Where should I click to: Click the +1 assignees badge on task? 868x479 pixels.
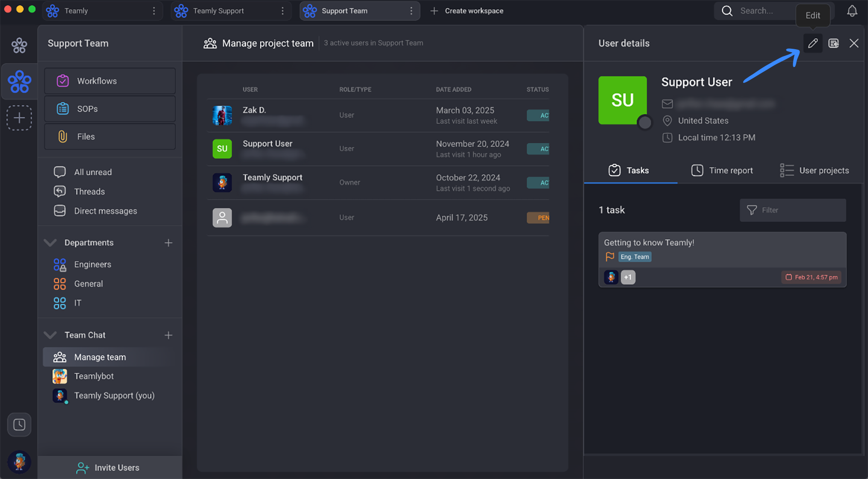coord(628,277)
